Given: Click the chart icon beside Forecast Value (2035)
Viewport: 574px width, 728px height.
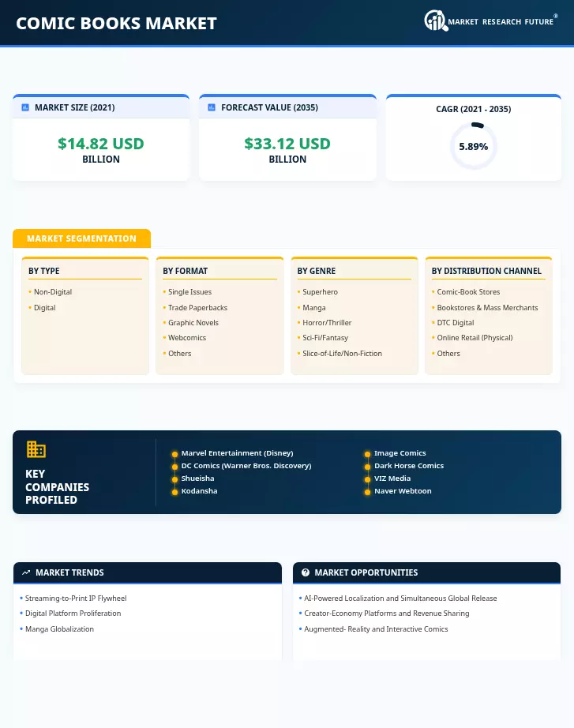Looking at the screenshot, I should pyautogui.click(x=212, y=107).
